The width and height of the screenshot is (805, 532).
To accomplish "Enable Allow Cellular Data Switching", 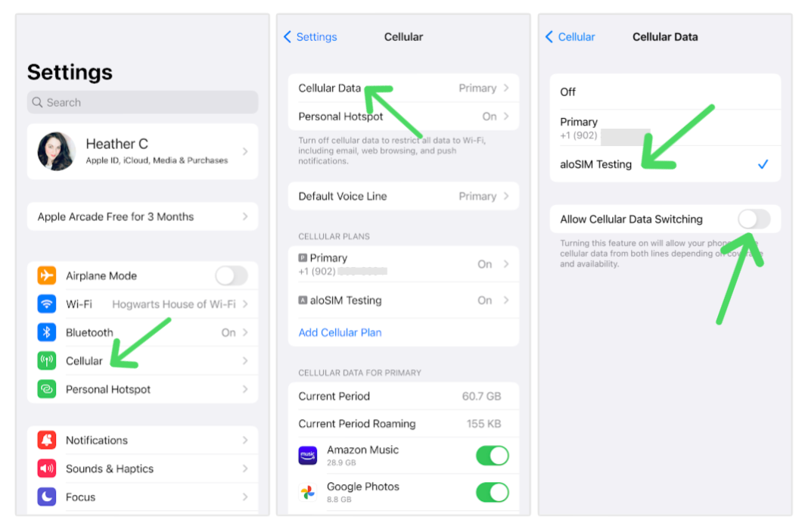I will [x=754, y=219].
